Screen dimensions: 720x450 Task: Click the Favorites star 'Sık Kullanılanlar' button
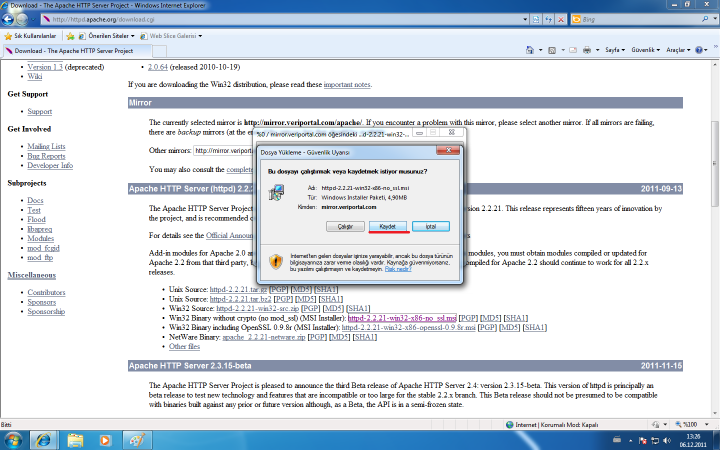point(30,36)
